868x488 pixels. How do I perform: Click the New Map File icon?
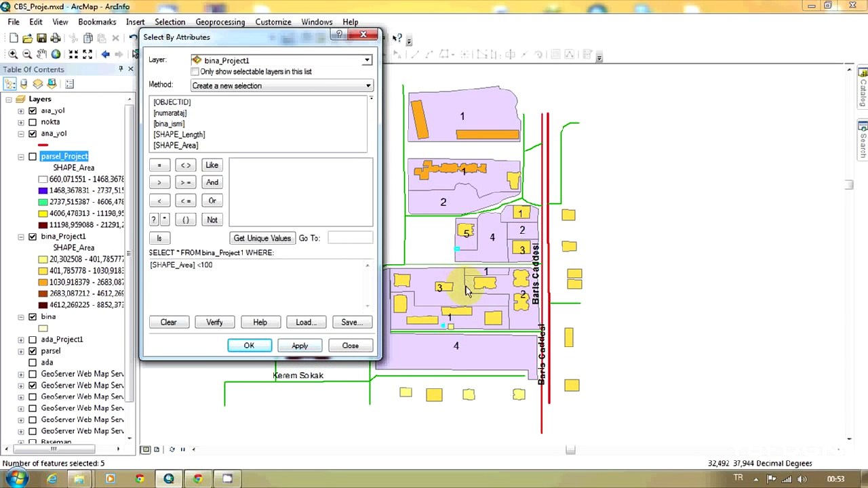pyautogui.click(x=14, y=39)
